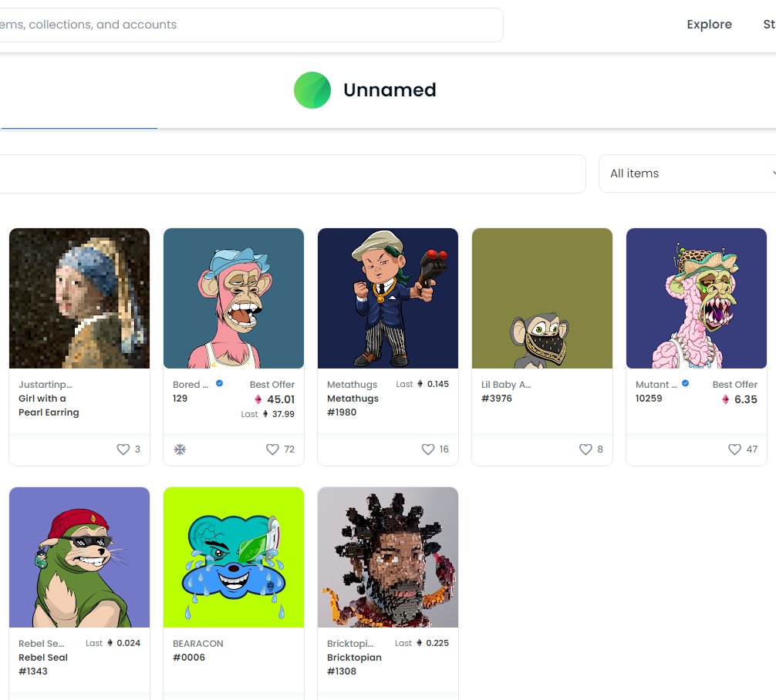Open the Explore menu
The image size is (776, 700).
coord(709,24)
